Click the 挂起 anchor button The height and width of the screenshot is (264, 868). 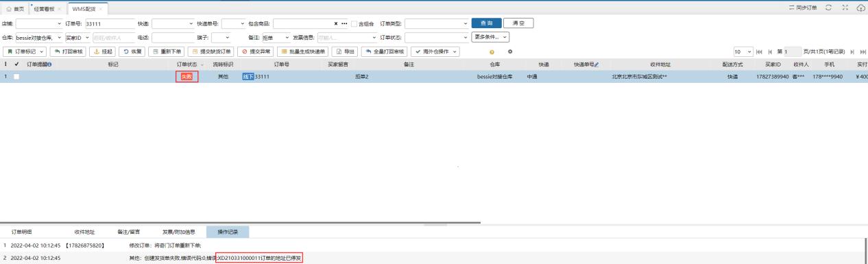[102, 51]
